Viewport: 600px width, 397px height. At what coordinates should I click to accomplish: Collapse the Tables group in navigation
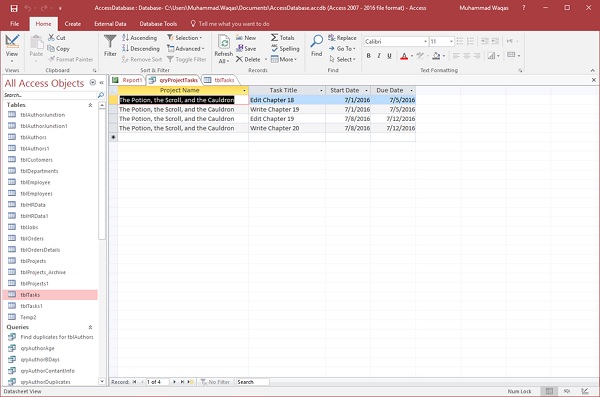coord(90,105)
